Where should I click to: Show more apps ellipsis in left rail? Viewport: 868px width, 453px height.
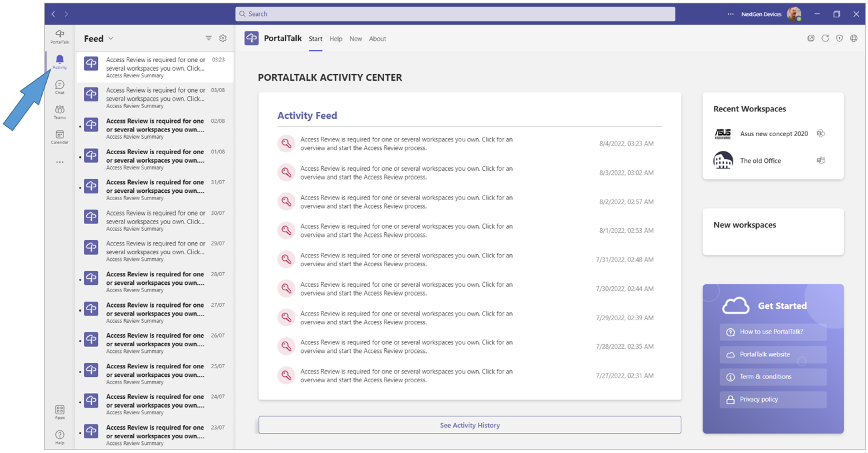pos(59,162)
